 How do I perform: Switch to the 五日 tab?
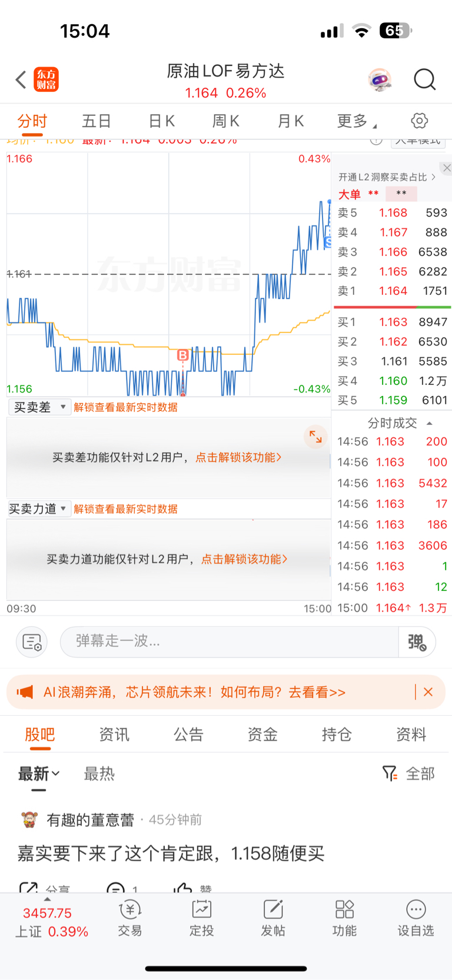(x=97, y=121)
